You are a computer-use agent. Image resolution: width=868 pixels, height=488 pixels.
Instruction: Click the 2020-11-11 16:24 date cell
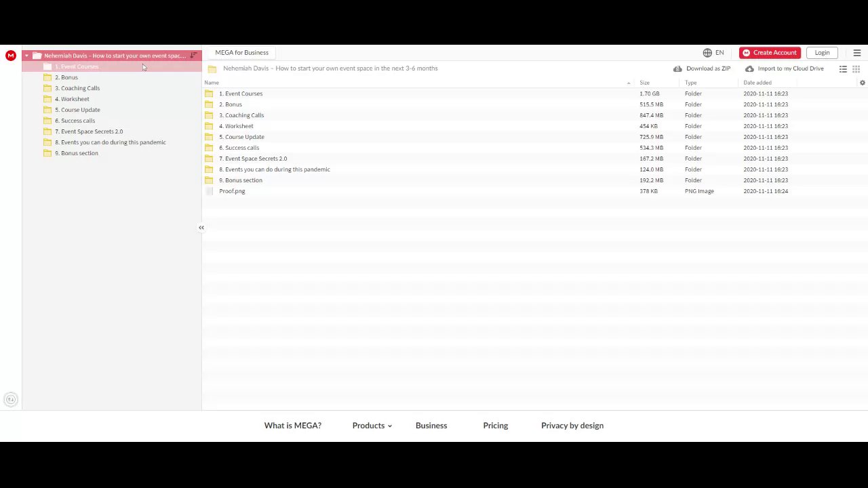(x=766, y=191)
